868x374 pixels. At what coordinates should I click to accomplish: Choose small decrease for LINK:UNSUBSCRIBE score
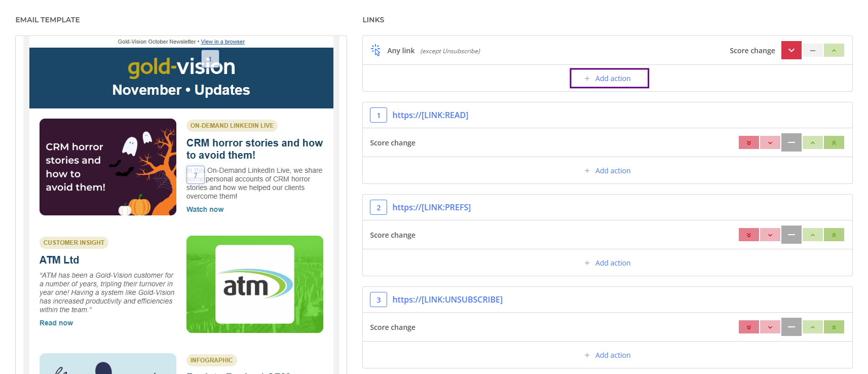point(770,327)
